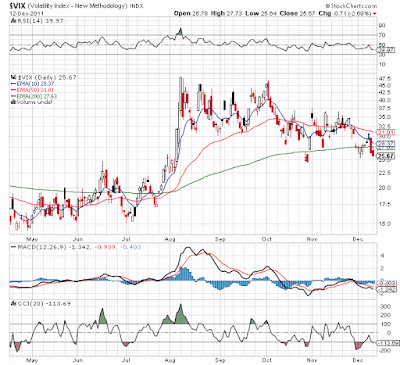Click the Volatility Index - New Methodology subtitle
The image size is (400, 365).
pos(78,6)
